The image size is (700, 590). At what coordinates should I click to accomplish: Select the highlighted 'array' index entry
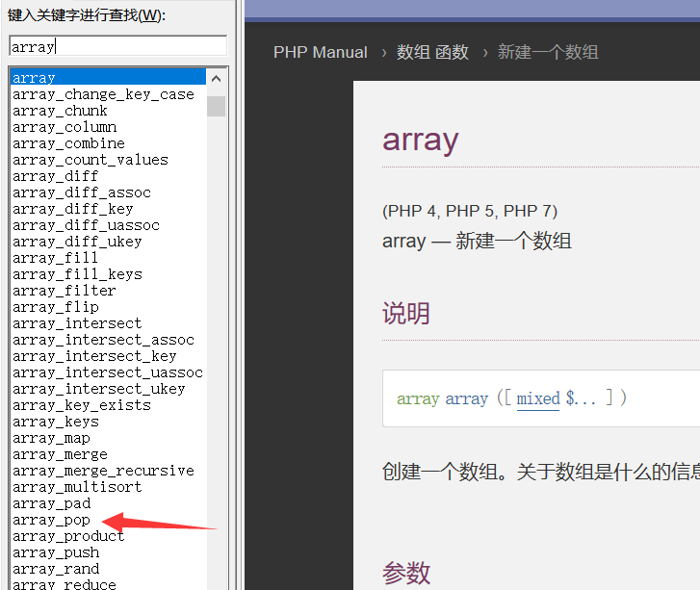(108, 77)
